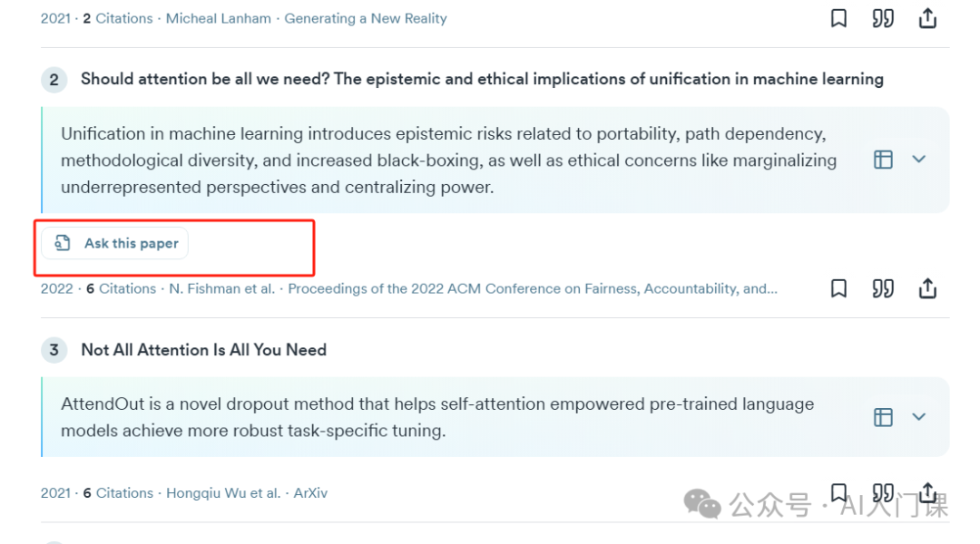
Task: Cite the Hongqiu Wu ArXiv paper
Action: tap(883, 493)
